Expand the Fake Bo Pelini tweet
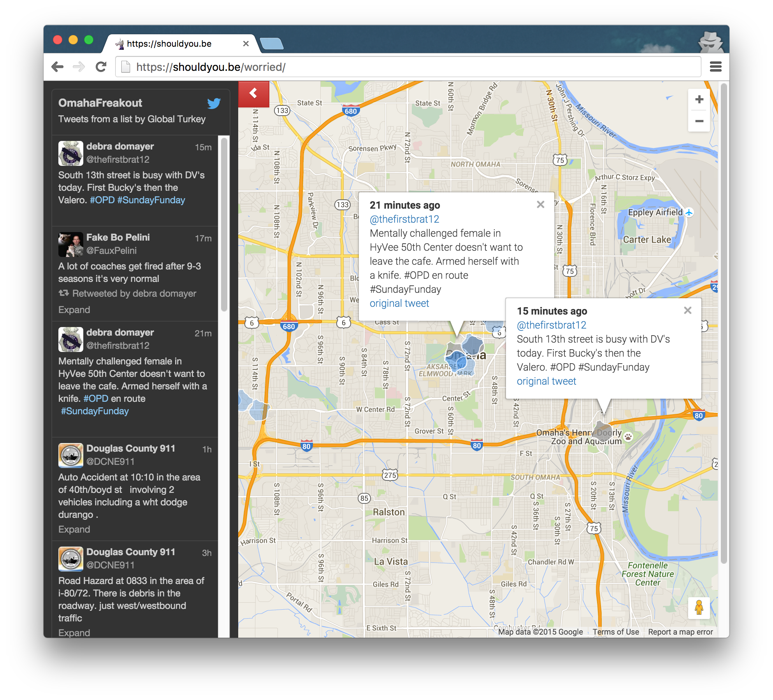The width and height of the screenshot is (773, 700). [74, 310]
